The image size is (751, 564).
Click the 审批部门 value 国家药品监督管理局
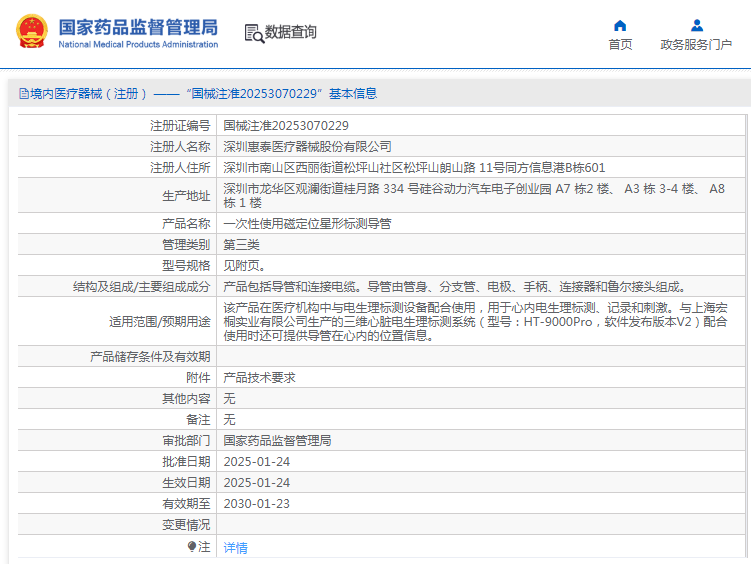[277, 441]
